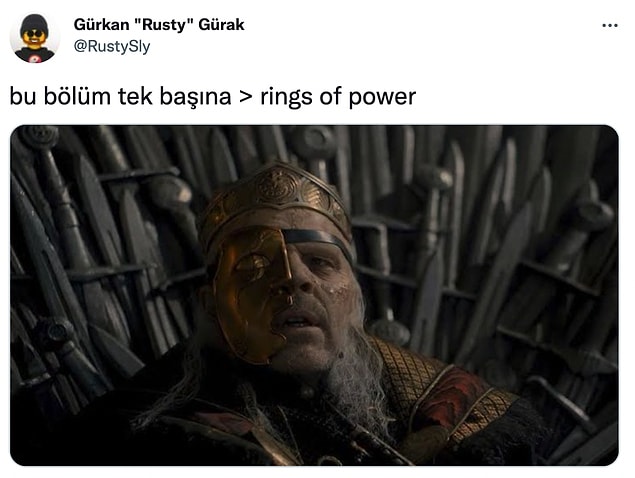This screenshot has height=478, width=635.
Task: Open the tweet's three-dot more options menu
Action: point(610,25)
